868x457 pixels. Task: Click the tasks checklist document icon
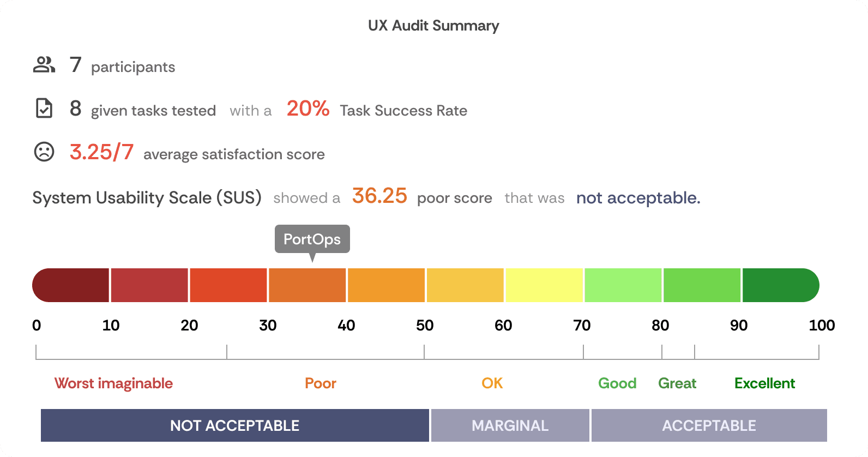tap(44, 108)
